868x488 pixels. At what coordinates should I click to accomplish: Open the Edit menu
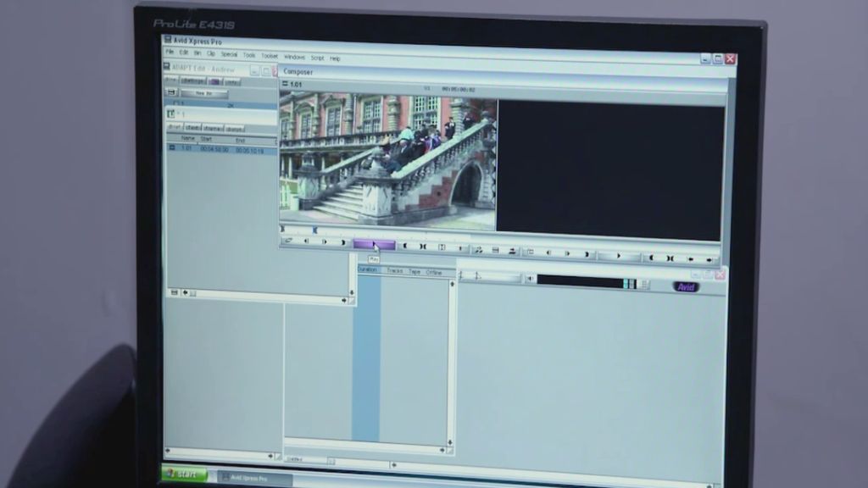click(184, 53)
